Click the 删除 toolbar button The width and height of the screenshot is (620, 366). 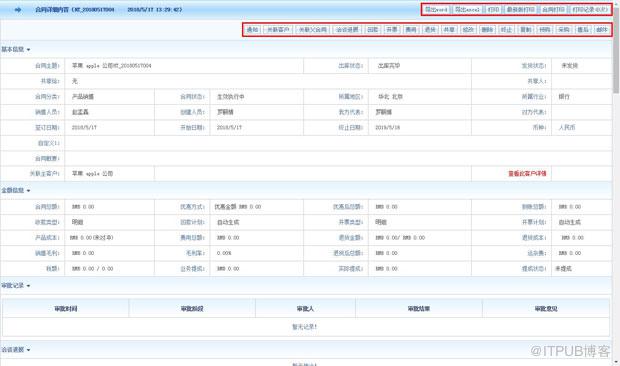tap(487, 30)
